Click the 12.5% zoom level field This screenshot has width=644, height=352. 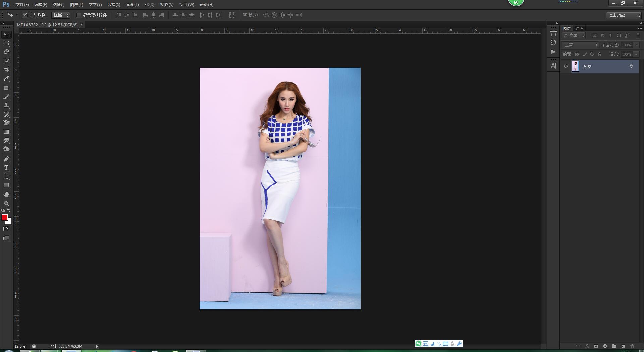pos(20,346)
